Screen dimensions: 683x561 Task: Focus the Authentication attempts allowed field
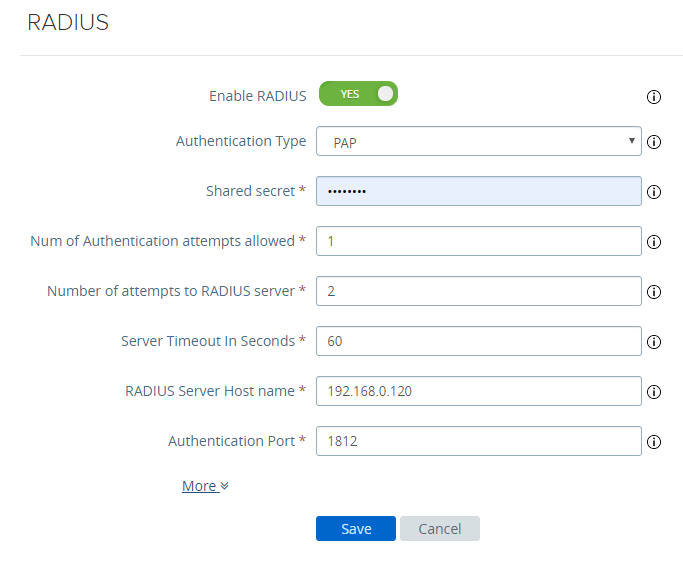[x=478, y=241]
